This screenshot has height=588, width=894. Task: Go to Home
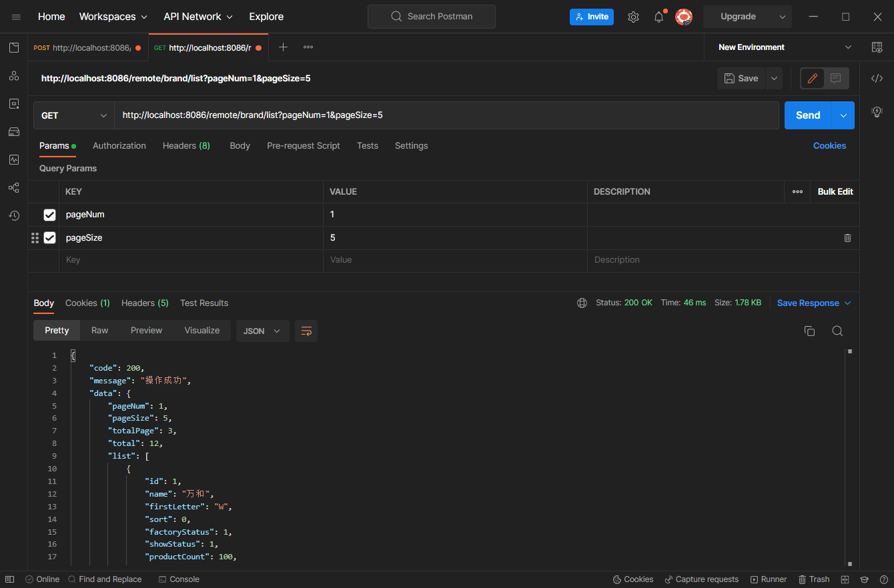coord(51,17)
